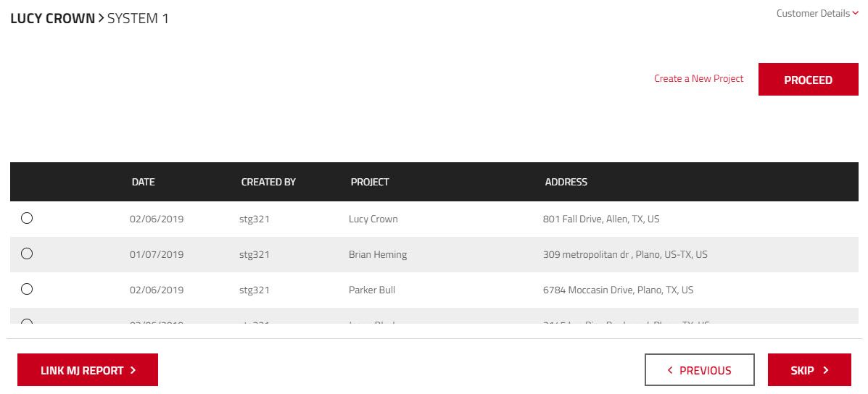Viewport: 868px width, 394px height.
Task: Click the partially visible fourth row radio button
Action: coord(27,322)
